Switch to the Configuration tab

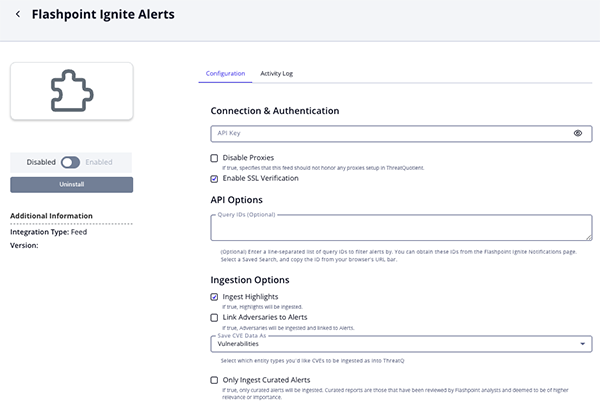point(225,73)
